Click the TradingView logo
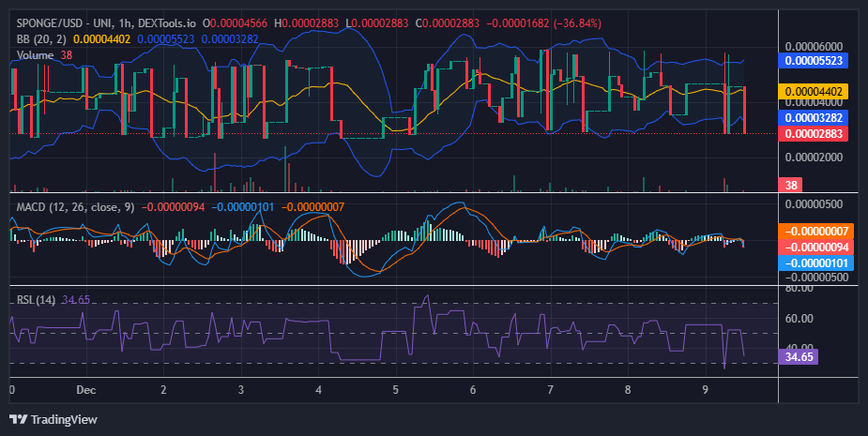 [x=53, y=419]
